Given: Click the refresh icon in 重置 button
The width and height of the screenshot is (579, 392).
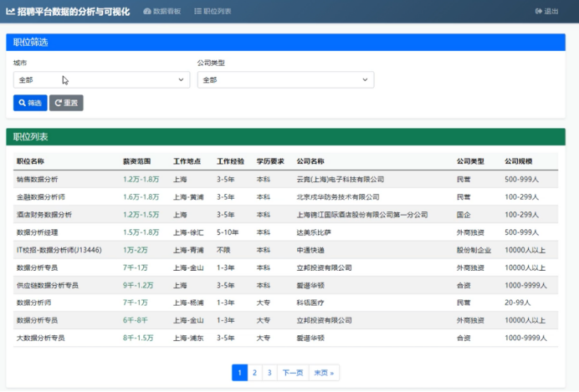Looking at the screenshot, I should coord(58,103).
